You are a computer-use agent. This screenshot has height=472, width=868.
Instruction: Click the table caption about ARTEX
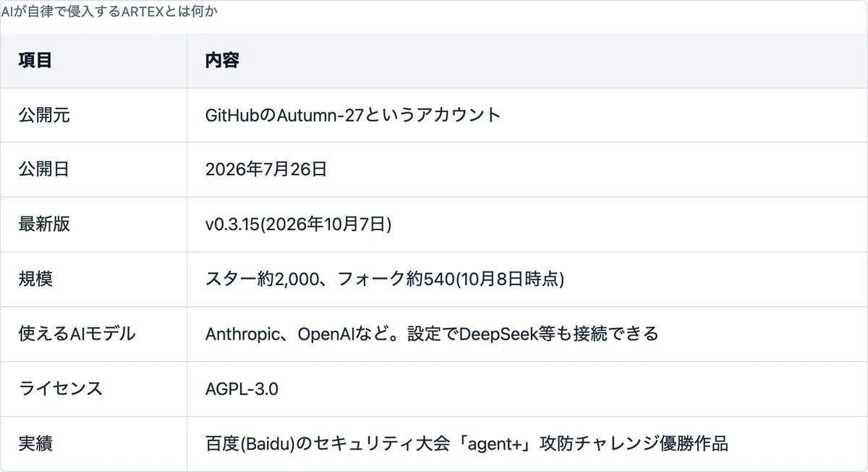coord(109,12)
